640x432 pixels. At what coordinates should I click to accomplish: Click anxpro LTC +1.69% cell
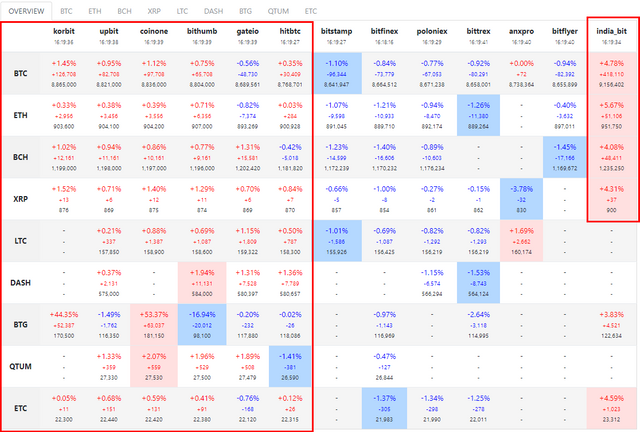522,241
